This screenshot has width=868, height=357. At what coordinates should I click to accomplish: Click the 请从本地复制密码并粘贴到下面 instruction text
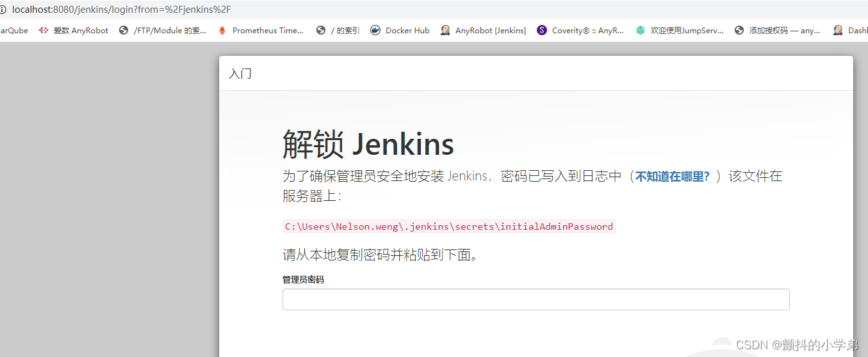click(x=381, y=255)
